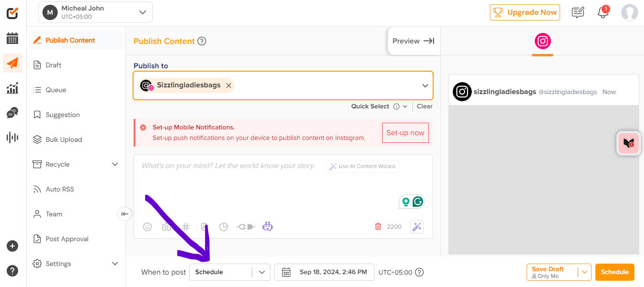Open Queue in the sidebar
Viewport: 644px width, 287px height.
(x=76, y=90)
